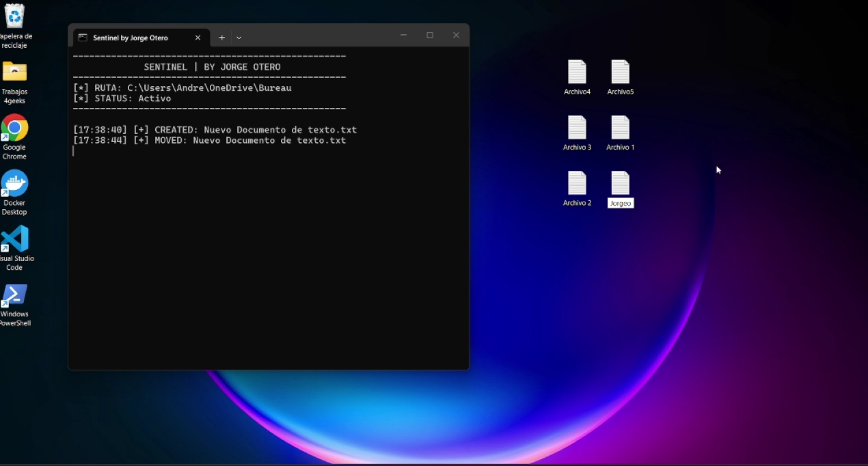Click the 17:38:44 MOVED log line
The width and height of the screenshot is (868, 466).
[x=210, y=140]
